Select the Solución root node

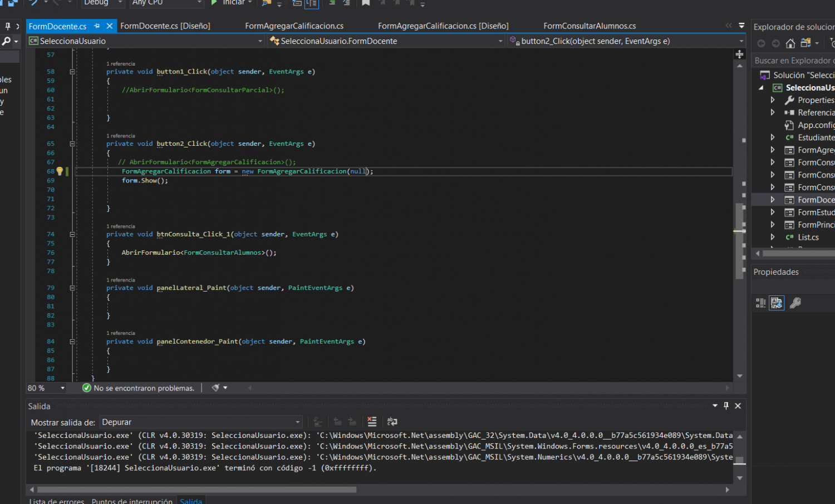click(x=798, y=75)
